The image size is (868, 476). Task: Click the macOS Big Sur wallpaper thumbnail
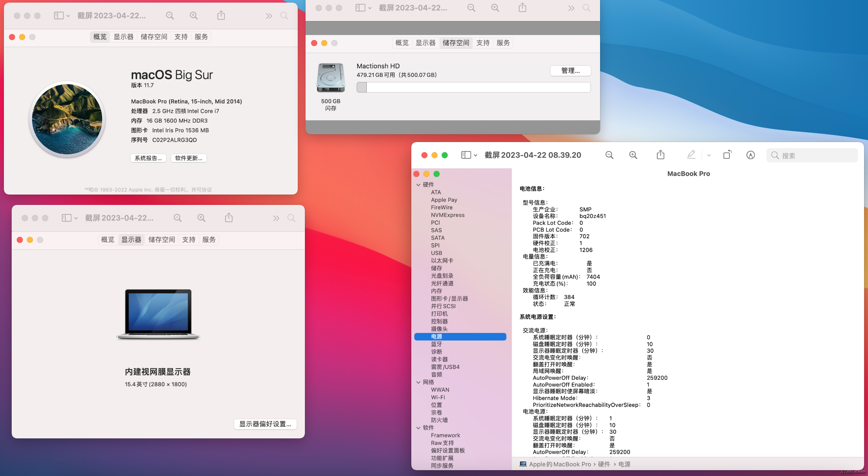pyautogui.click(x=67, y=119)
